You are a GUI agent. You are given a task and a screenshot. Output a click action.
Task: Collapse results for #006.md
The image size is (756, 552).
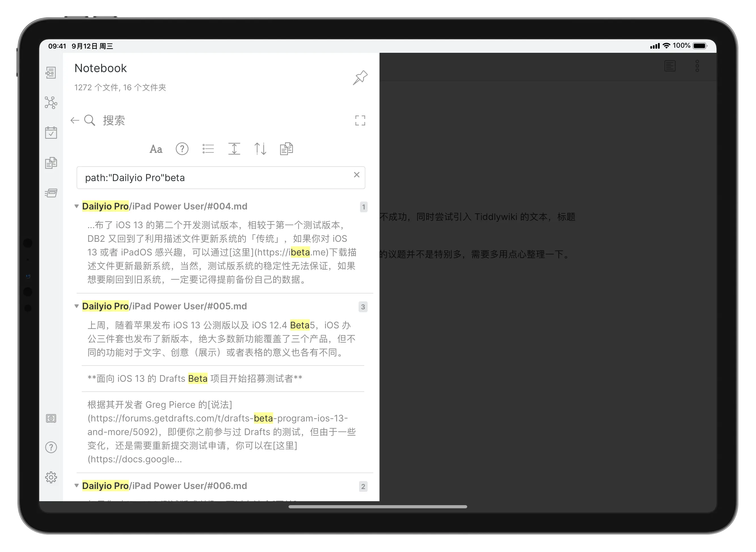point(77,486)
